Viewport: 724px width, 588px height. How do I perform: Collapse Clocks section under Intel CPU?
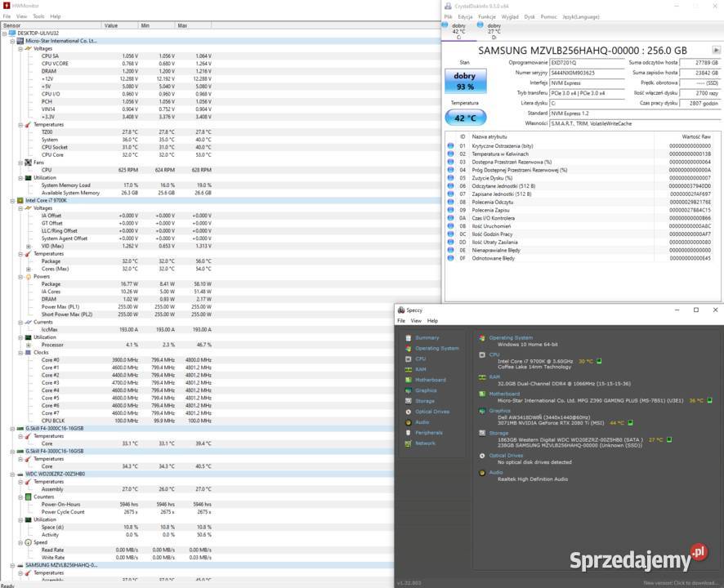[x=20, y=353]
